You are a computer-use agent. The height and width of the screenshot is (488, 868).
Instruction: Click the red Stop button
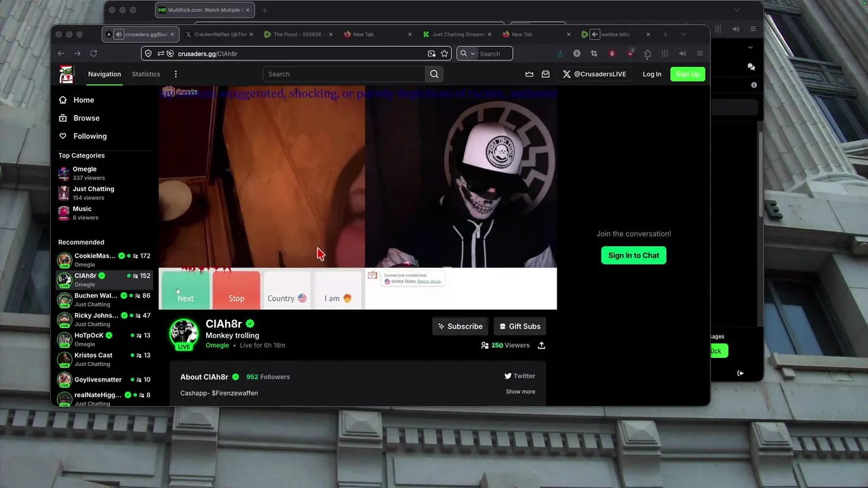tap(236, 290)
